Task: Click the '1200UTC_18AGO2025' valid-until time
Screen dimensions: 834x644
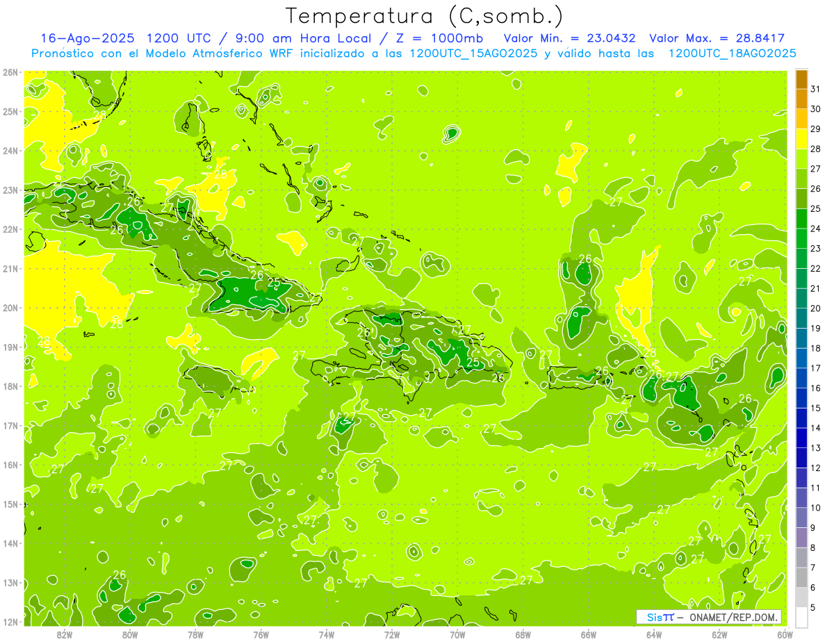Action: click(732, 53)
